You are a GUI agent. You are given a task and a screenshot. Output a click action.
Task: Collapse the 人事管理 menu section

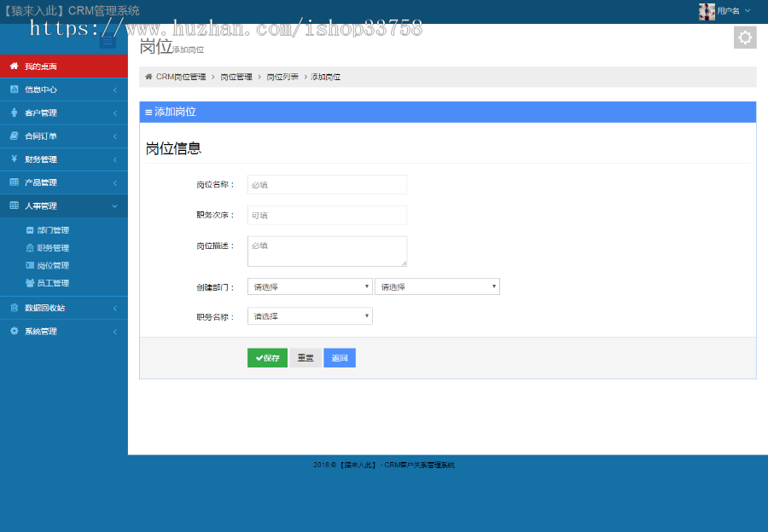click(51, 205)
